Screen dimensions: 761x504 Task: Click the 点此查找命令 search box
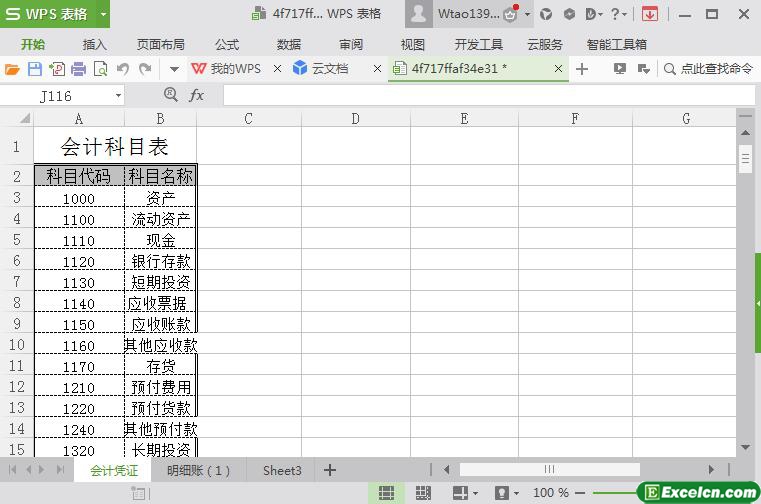point(709,69)
